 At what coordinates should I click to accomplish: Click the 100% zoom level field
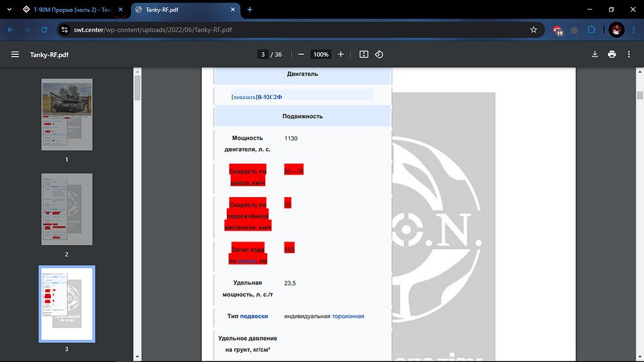point(321,55)
